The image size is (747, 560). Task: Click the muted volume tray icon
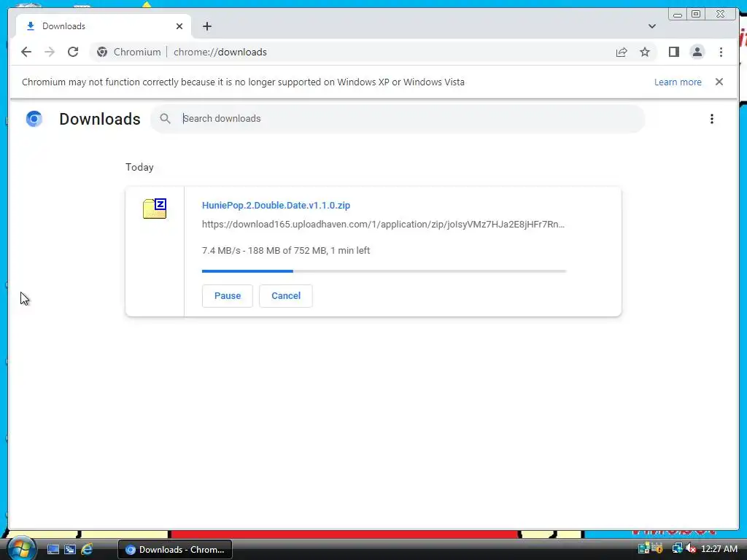[x=690, y=549]
